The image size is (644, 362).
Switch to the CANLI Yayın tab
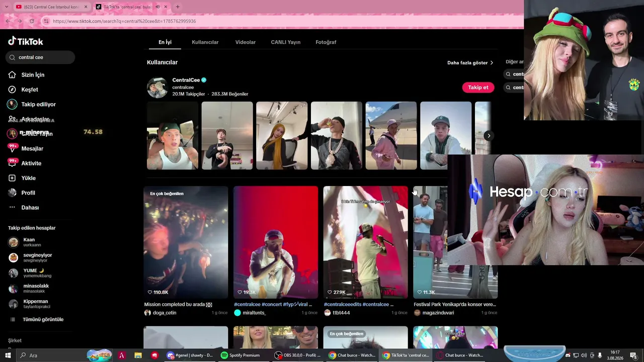[286, 42]
